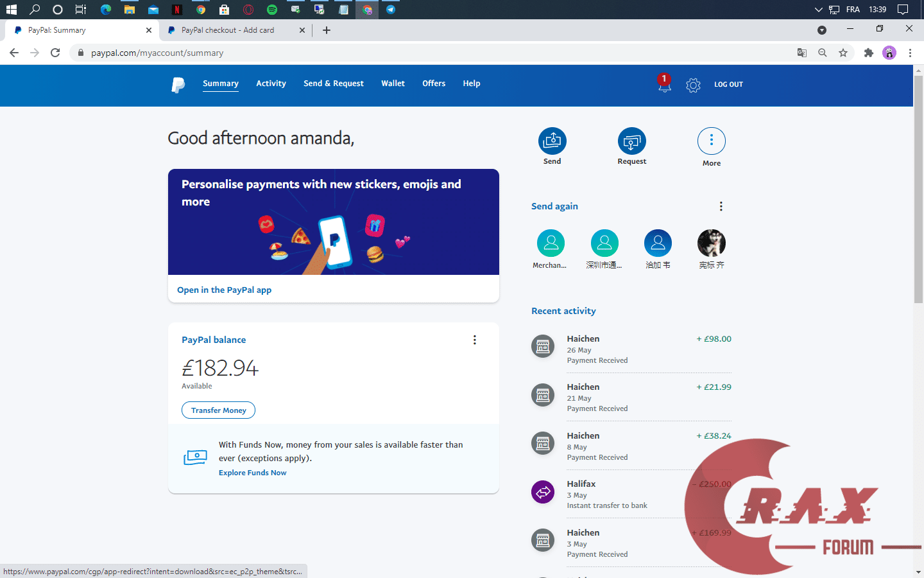Click the address bar URL
924x578 pixels.
[x=157, y=53]
